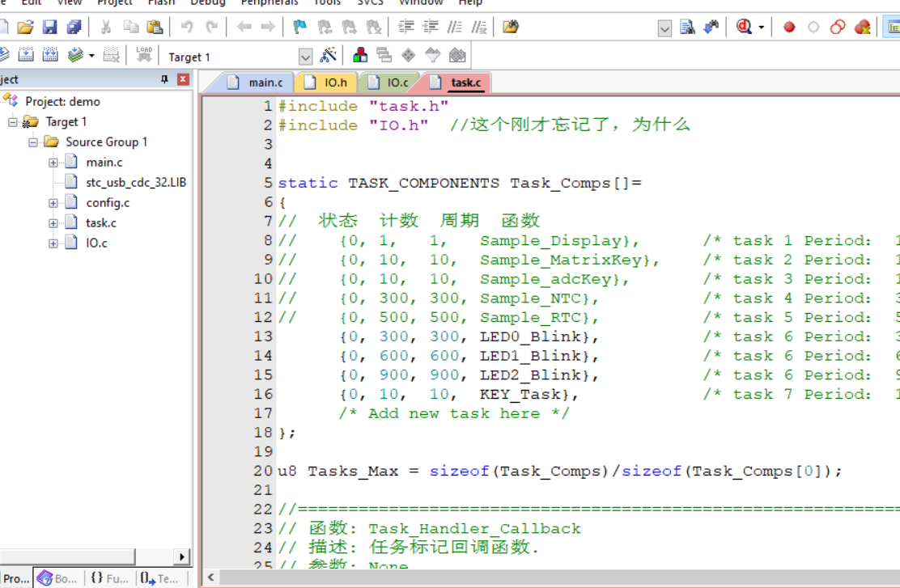Download to flash LOAD icon
Viewport: 900px width, 588px height.
143,55
